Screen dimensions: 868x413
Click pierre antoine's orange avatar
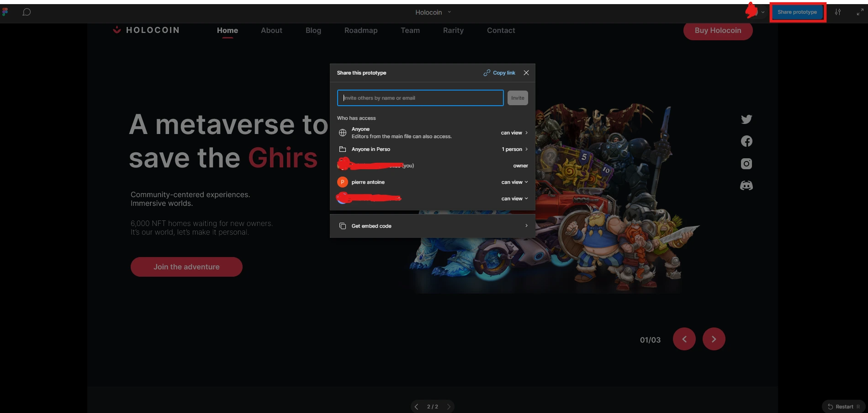point(343,182)
